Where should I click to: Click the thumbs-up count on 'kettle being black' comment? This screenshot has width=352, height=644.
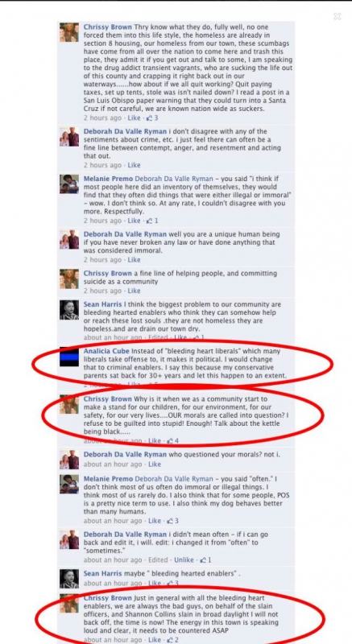172,440
